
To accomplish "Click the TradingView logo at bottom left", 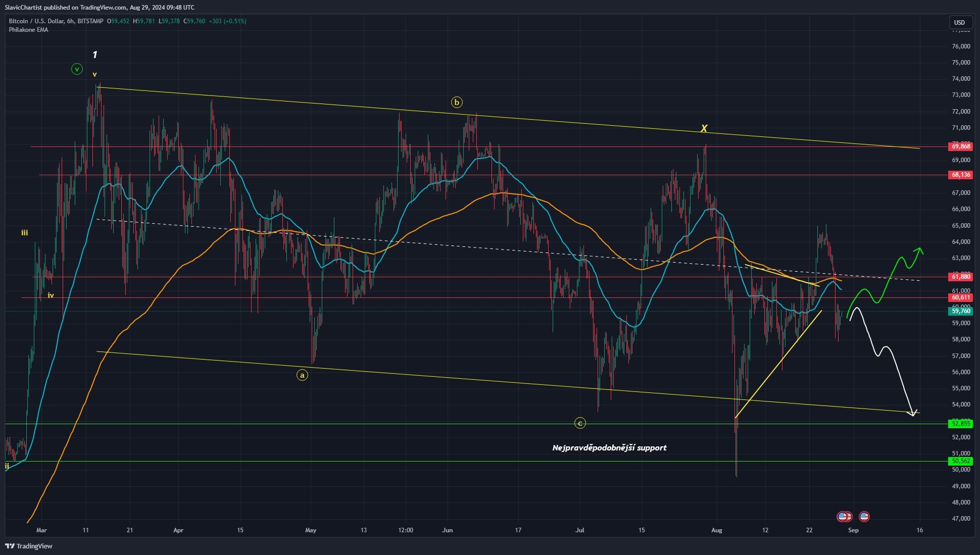I will point(29,546).
